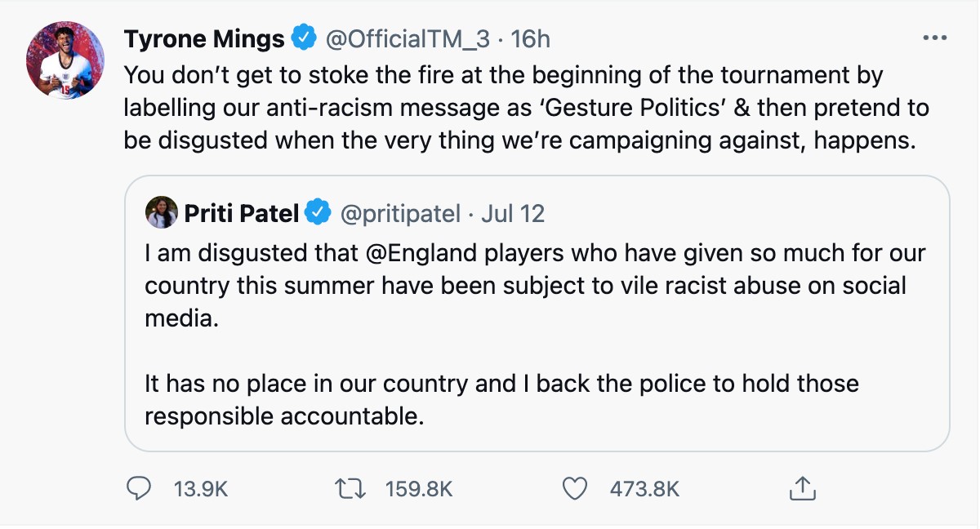View the 13.9K replies count
Image resolution: width=980 pixels, height=529 pixels.
pyautogui.click(x=201, y=489)
